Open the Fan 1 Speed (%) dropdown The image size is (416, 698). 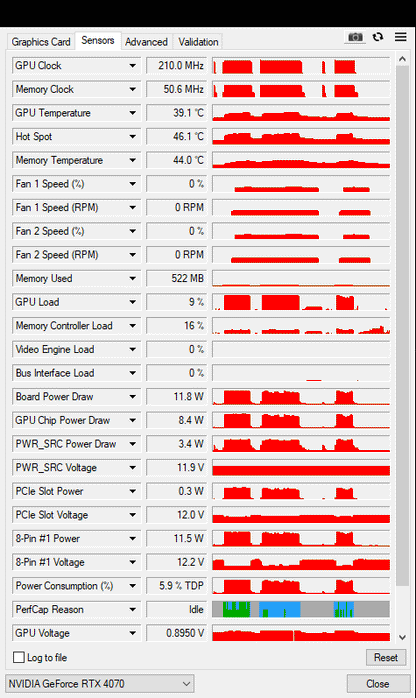pyautogui.click(x=133, y=183)
